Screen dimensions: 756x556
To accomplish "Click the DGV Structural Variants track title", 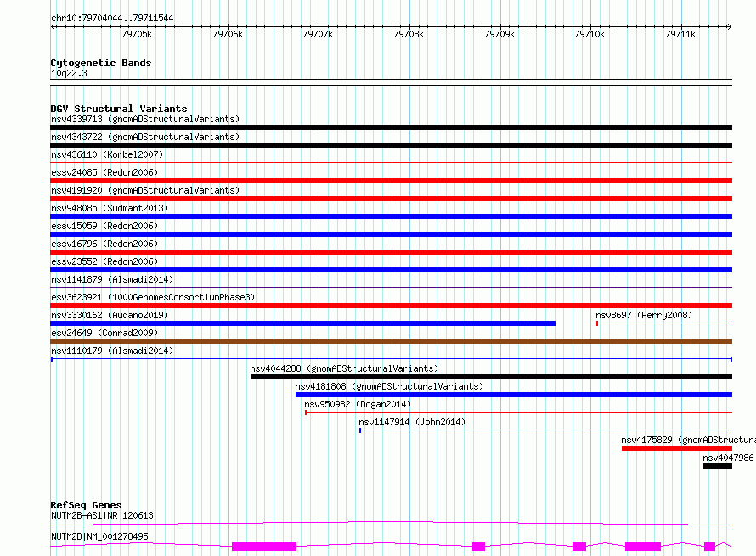I will [x=119, y=109].
